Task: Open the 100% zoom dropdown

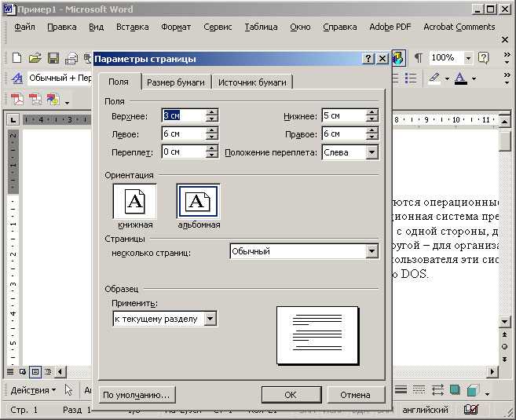Action: pos(468,58)
